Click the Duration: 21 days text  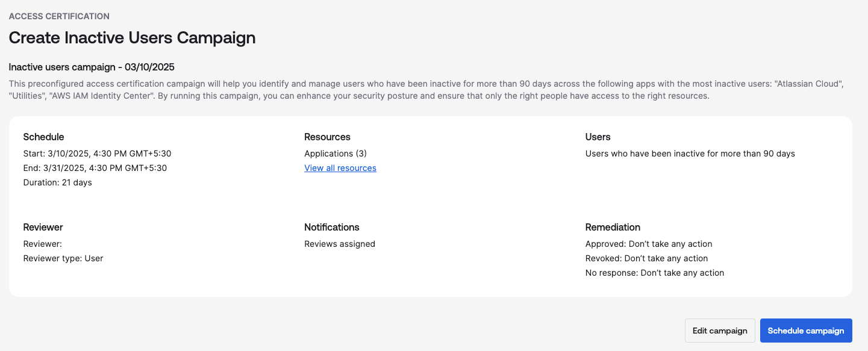57,182
